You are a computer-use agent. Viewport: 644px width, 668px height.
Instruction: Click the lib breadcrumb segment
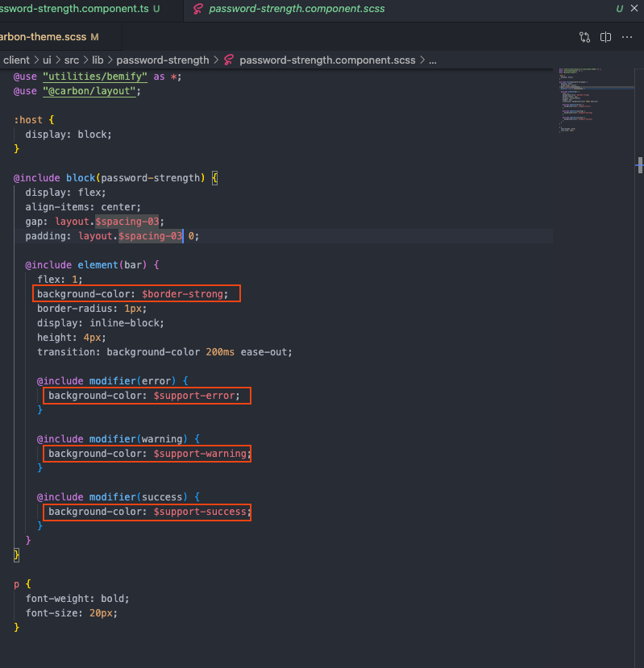point(98,60)
